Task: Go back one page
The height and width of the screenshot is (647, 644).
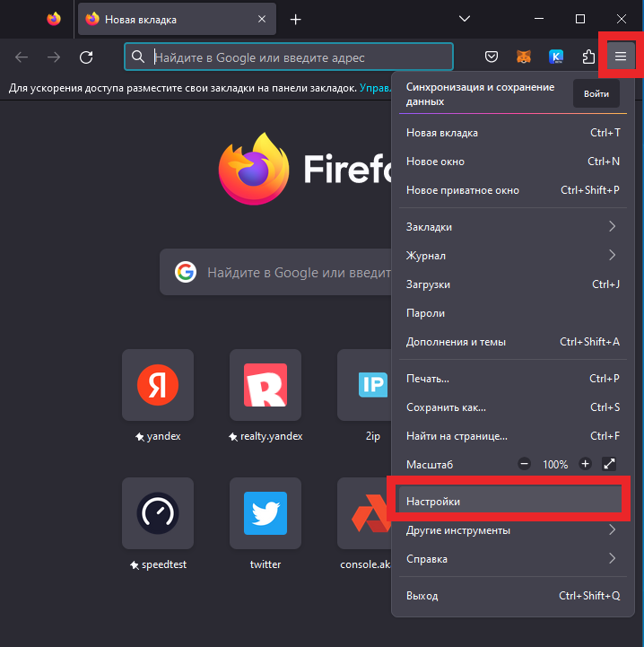Action: (x=22, y=57)
